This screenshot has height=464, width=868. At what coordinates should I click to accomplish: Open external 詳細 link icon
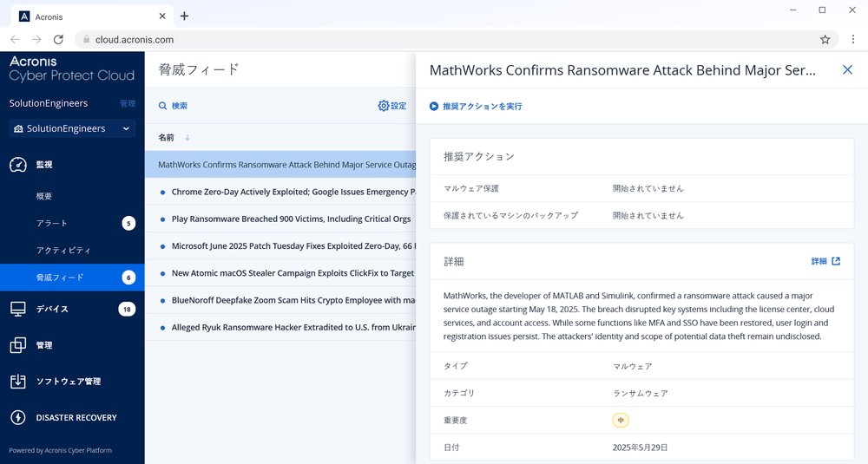point(836,261)
